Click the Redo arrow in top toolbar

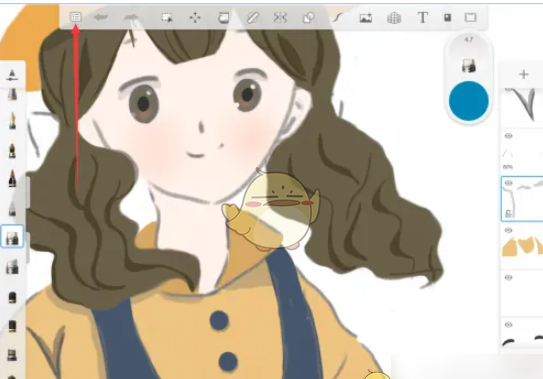pyautogui.click(x=131, y=17)
